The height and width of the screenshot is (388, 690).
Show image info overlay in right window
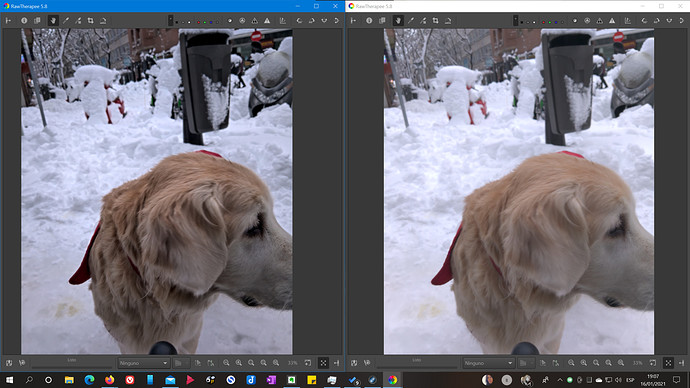369,21
